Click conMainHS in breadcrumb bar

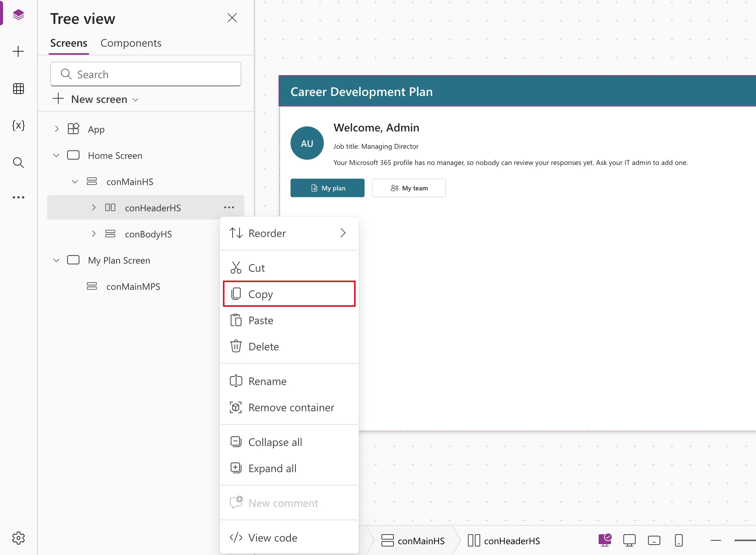coord(413,540)
